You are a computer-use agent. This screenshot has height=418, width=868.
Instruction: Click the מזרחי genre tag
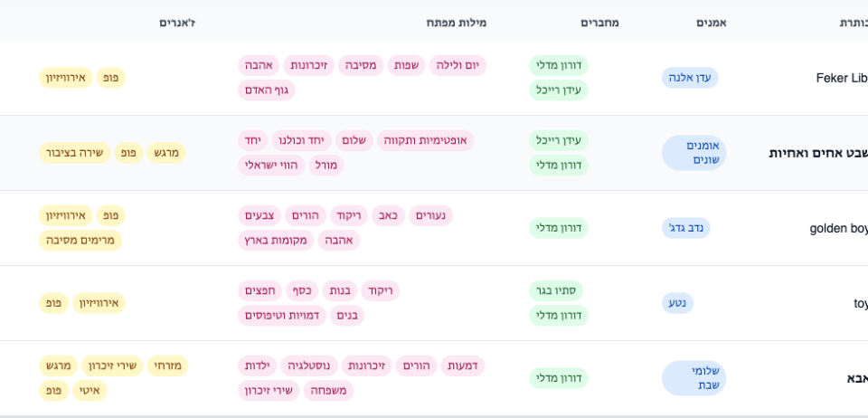tap(167, 366)
